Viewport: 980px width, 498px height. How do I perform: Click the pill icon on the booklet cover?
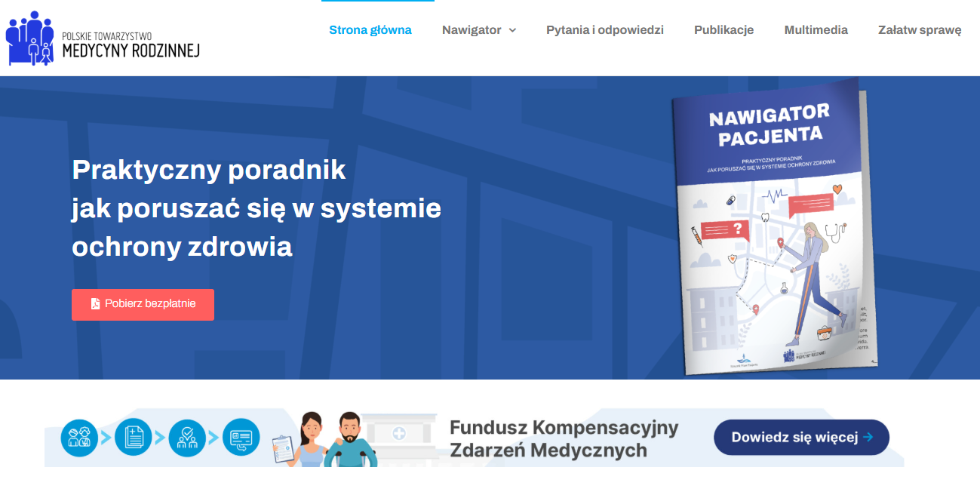tap(730, 201)
